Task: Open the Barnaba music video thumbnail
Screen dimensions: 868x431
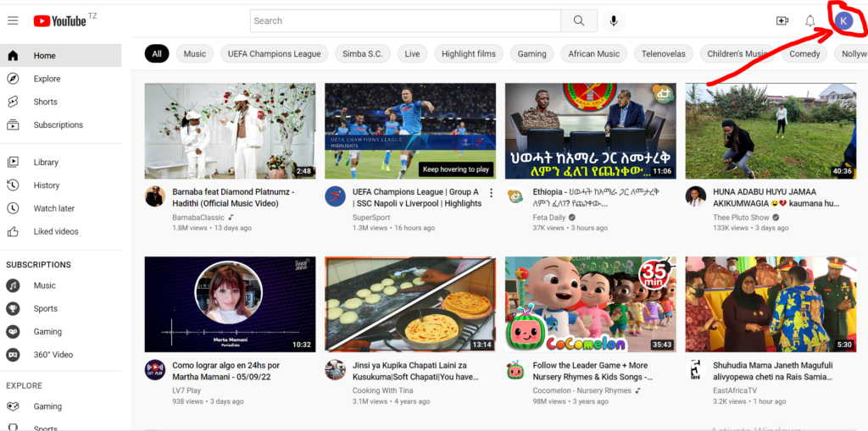Action: (231, 131)
